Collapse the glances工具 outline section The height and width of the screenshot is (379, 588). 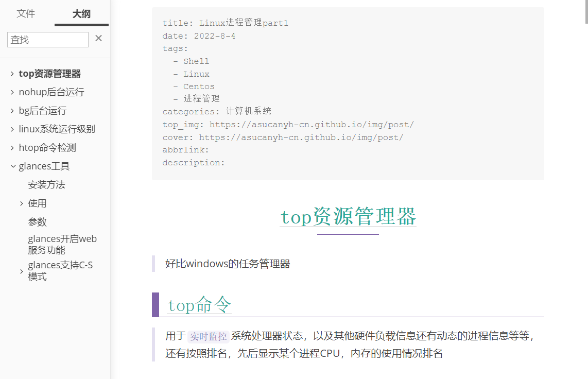coord(12,166)
